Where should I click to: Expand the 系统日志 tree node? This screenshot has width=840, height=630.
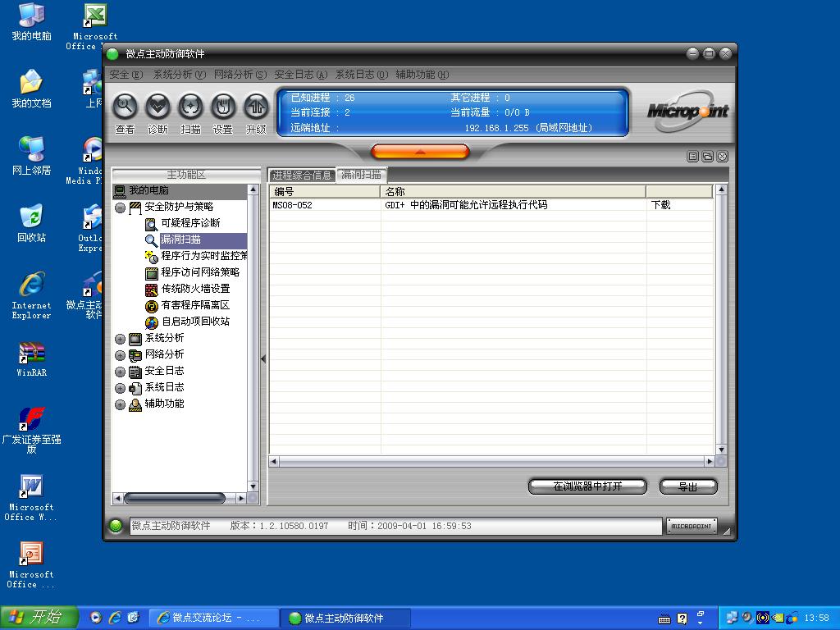pyautogui.click(x=120, y=388)
